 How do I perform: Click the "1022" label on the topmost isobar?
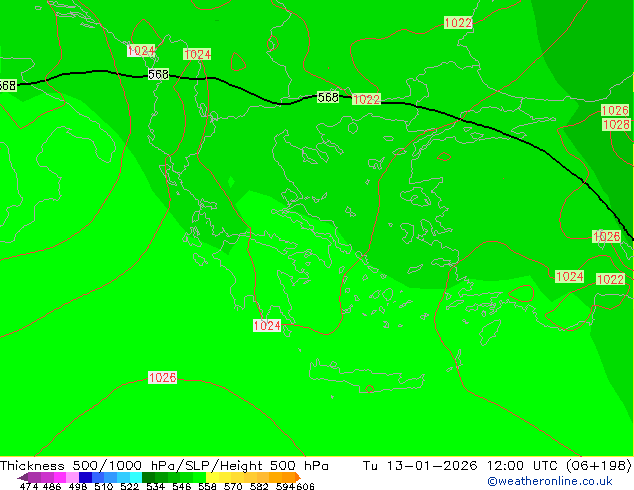(x=458, y=23)
